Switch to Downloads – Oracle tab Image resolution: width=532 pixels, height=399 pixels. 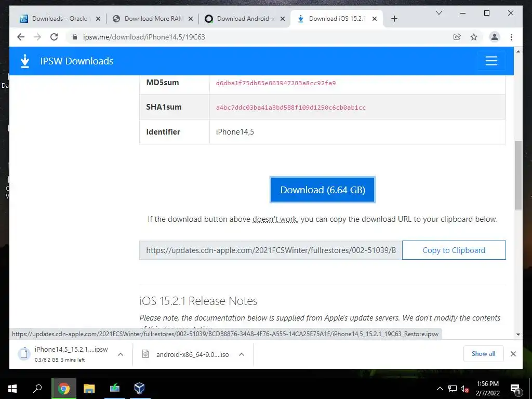[x=60, y=19]
